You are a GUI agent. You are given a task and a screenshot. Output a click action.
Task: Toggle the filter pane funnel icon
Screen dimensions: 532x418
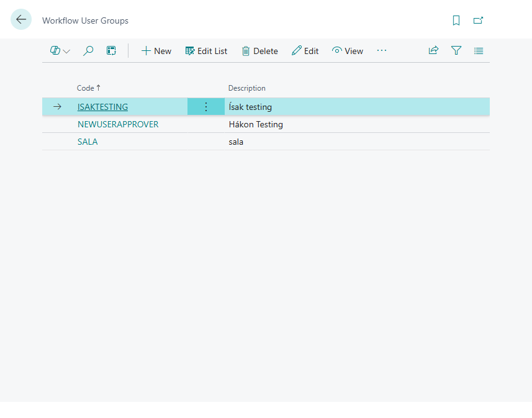click(x=456, y=50)
